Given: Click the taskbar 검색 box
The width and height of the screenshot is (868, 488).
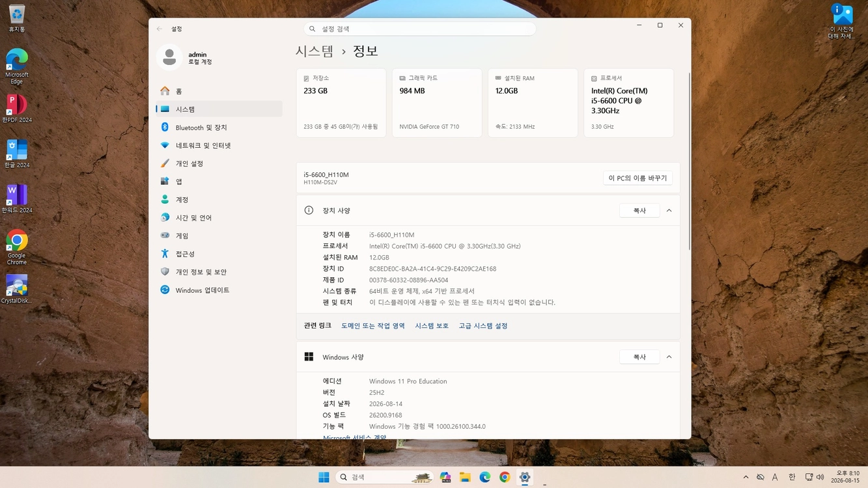Looking at the screenshot, I should [x=384, y=477].
